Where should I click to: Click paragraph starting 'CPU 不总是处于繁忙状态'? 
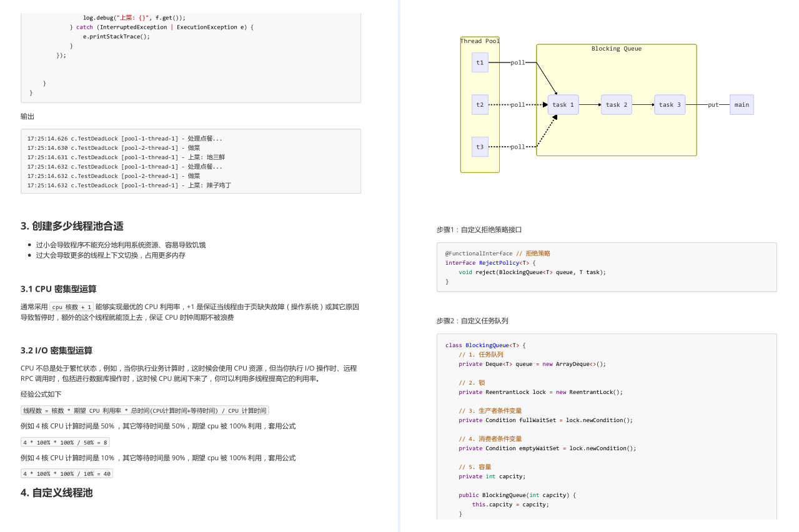click(x=189, y=373)
